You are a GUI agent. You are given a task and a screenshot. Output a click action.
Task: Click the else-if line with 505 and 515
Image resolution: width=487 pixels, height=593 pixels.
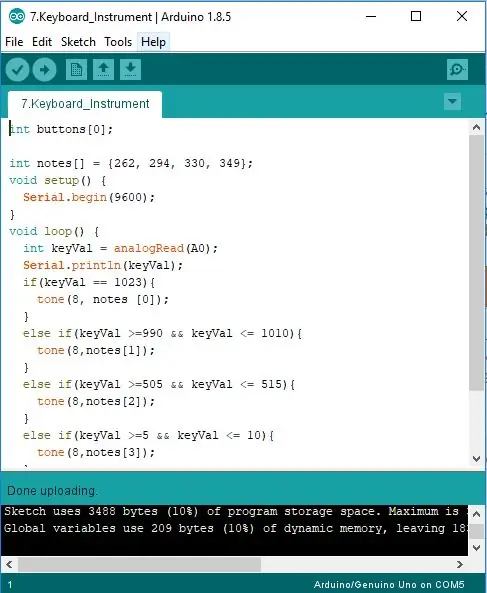click(x=159, y=385)
